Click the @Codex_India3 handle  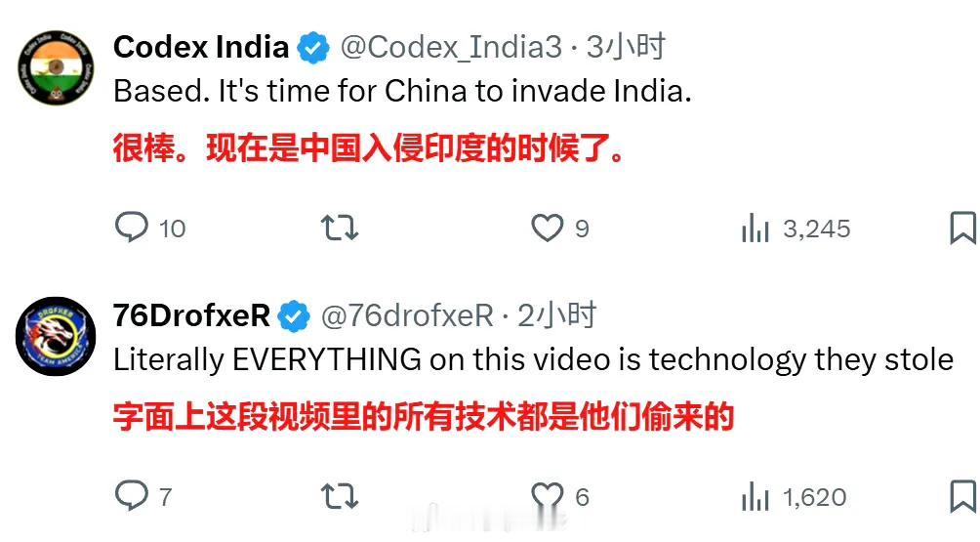[x=451, y=48]
